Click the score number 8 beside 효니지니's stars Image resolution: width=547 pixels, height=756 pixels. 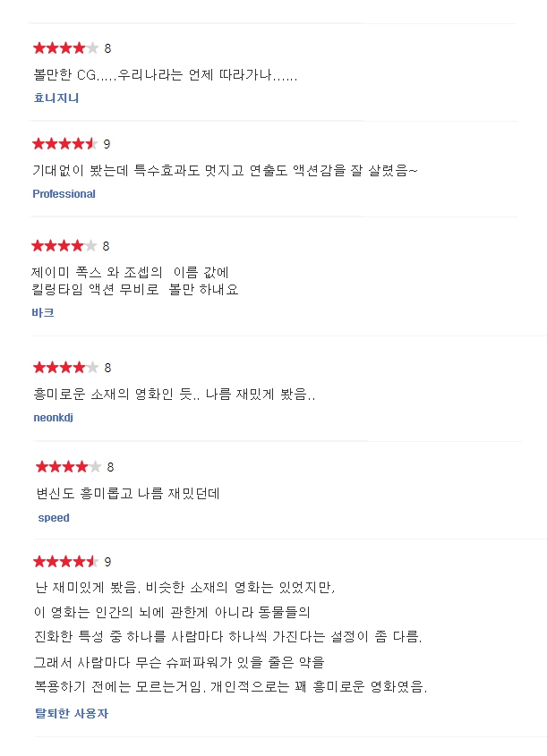tap(107, 48)
